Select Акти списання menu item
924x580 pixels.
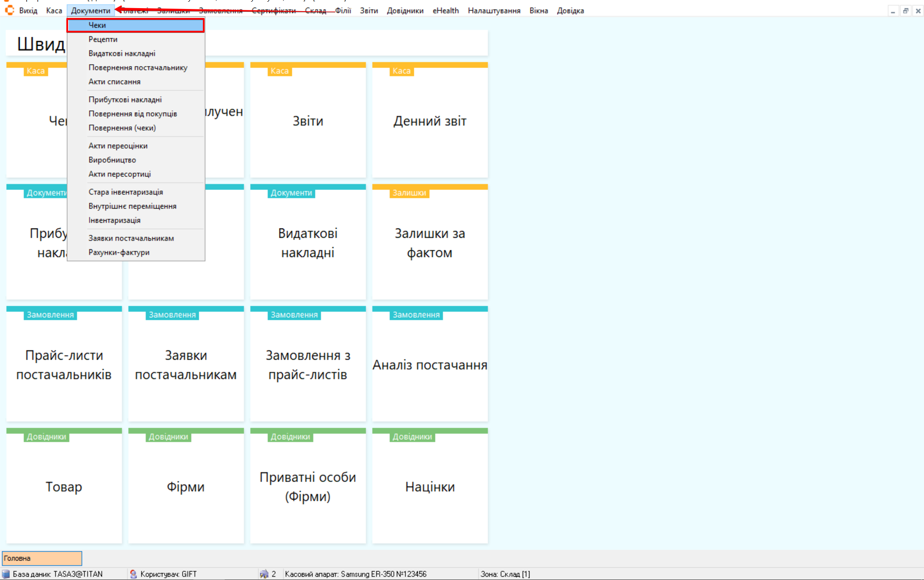click(x=114, y=82)
